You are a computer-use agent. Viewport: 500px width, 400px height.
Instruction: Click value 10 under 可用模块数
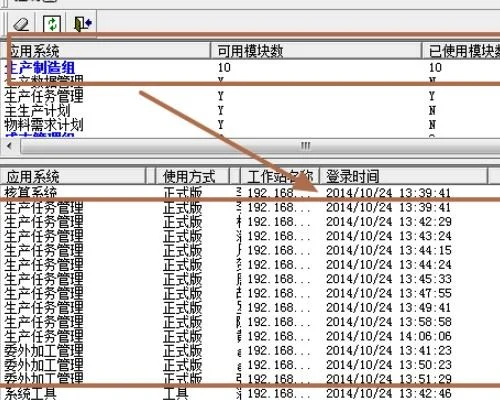[x=224, y=68]
